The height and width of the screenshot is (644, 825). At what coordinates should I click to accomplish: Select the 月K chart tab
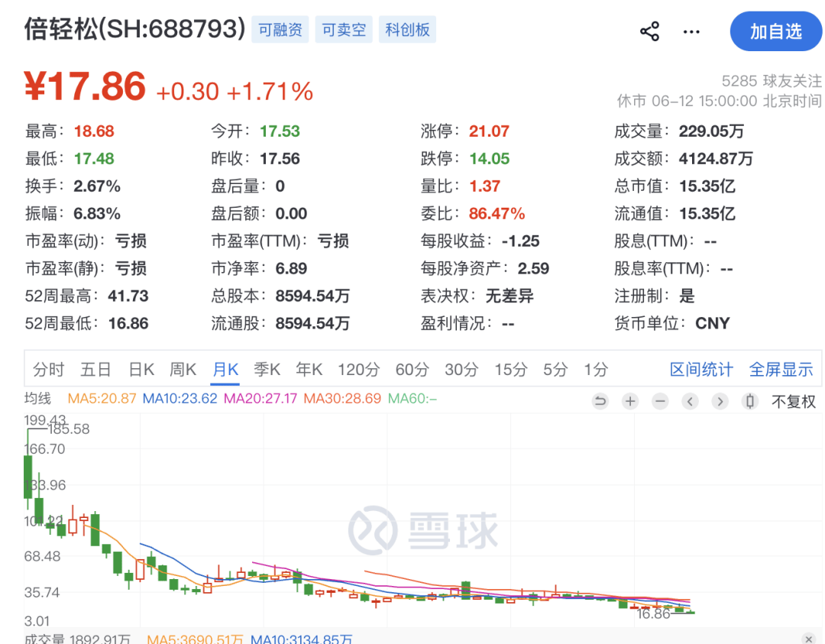pos(225,369)
